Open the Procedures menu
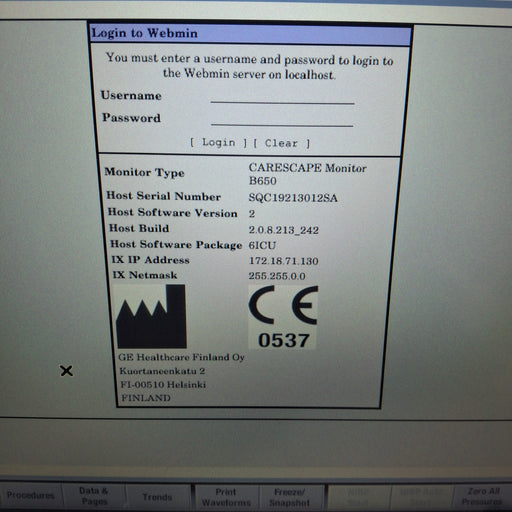Viewport: 512px width, 512px height. 31,495
